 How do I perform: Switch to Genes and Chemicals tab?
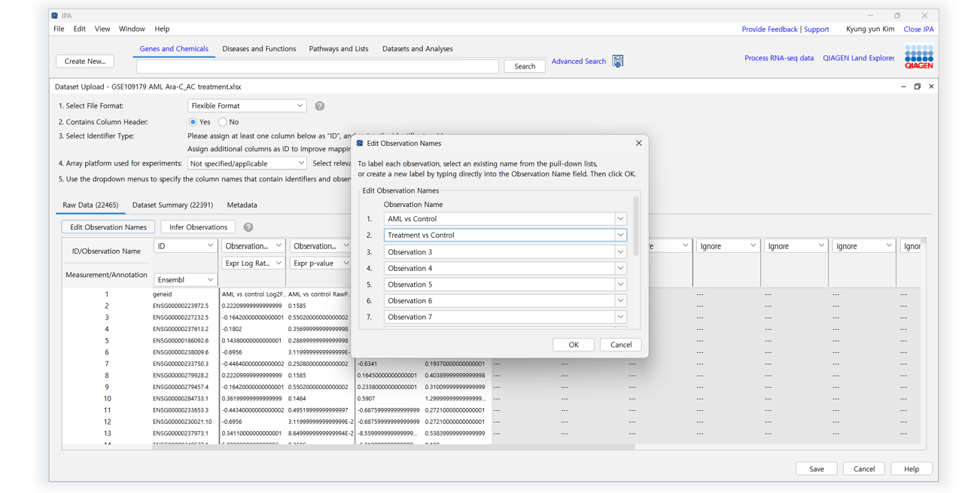point(174,49)
